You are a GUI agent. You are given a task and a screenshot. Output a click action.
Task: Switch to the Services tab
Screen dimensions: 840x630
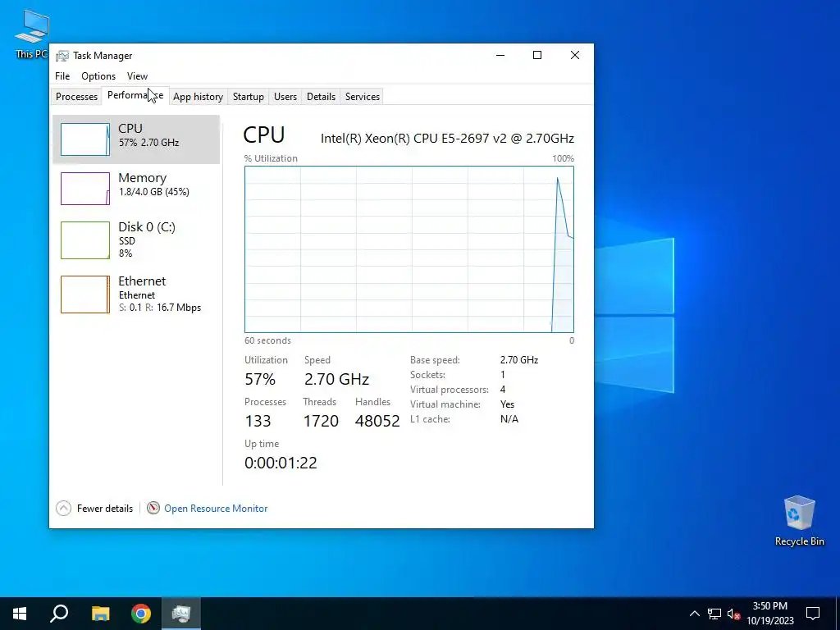pyautogui.click(x=362, y=97)
